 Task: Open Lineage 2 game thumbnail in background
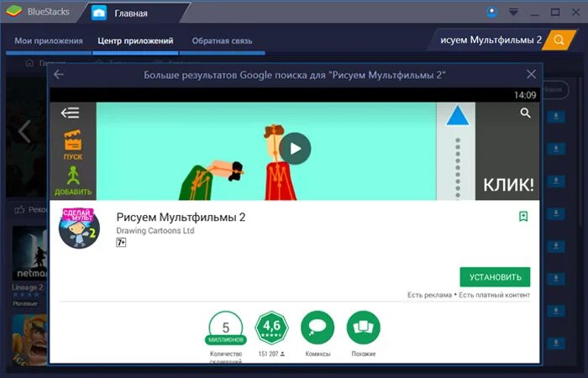pos(29,254)
